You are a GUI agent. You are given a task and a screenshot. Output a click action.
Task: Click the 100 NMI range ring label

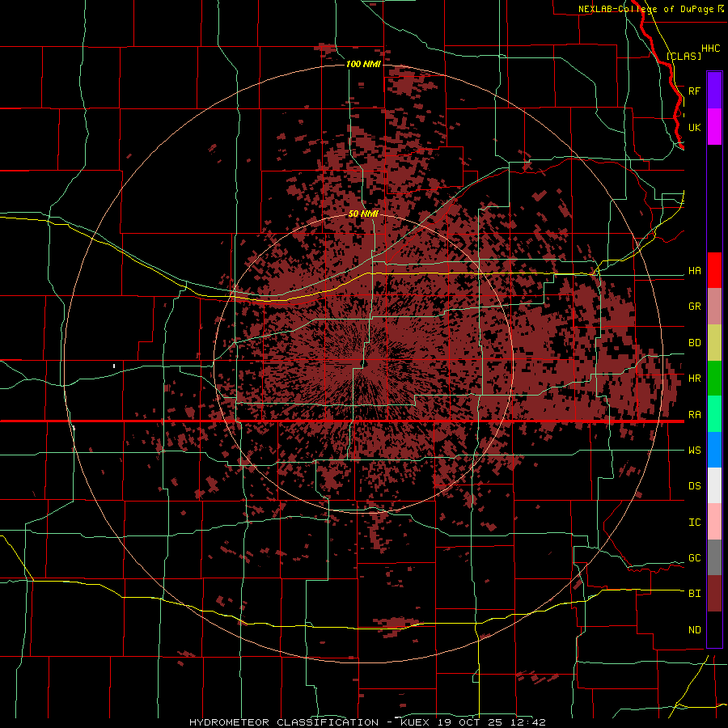363,64
